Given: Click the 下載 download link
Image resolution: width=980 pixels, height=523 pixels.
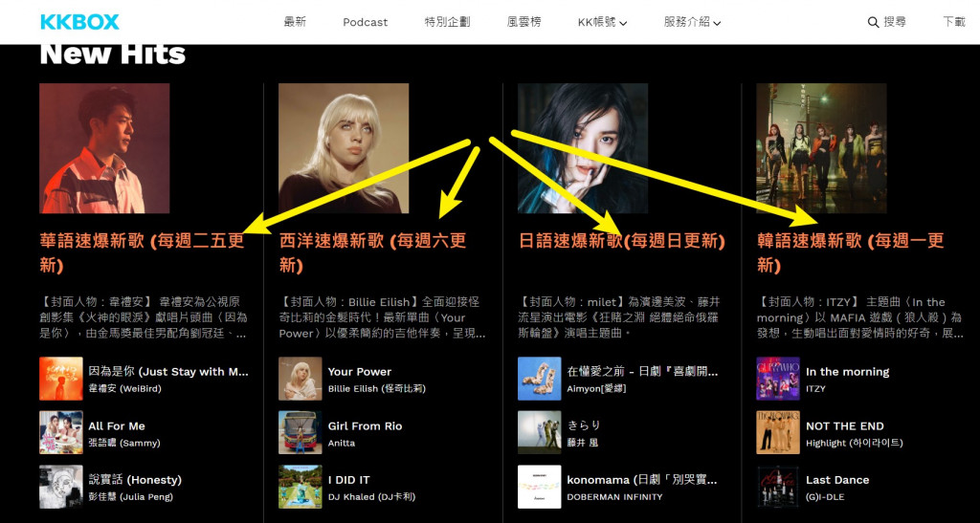Looking at the screenshot, I should 954,22.
